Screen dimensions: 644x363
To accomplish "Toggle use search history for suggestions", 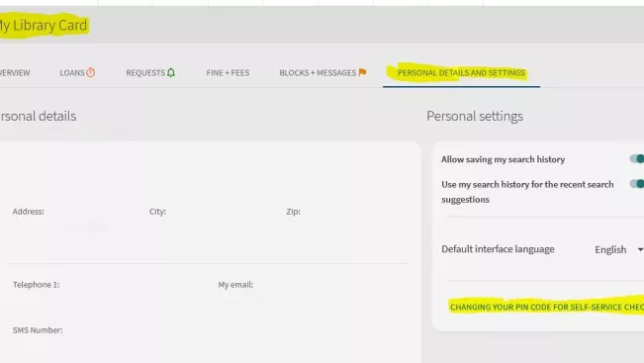I will point(637,184).
